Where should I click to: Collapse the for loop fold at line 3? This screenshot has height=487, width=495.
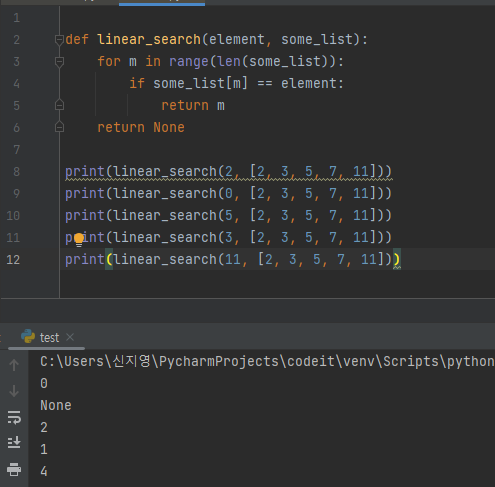[x=59, y=62]
